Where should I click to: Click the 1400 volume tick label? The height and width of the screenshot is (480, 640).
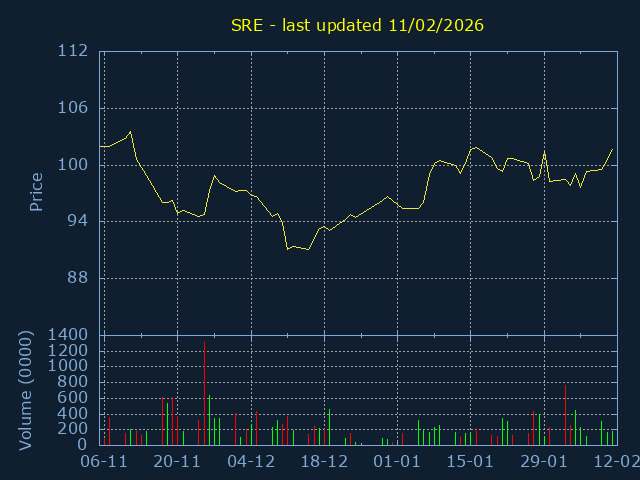[68, 335]
